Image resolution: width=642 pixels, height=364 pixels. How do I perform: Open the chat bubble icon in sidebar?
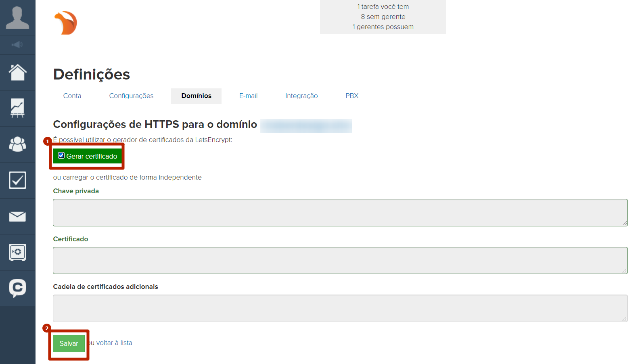pos(17,288)
